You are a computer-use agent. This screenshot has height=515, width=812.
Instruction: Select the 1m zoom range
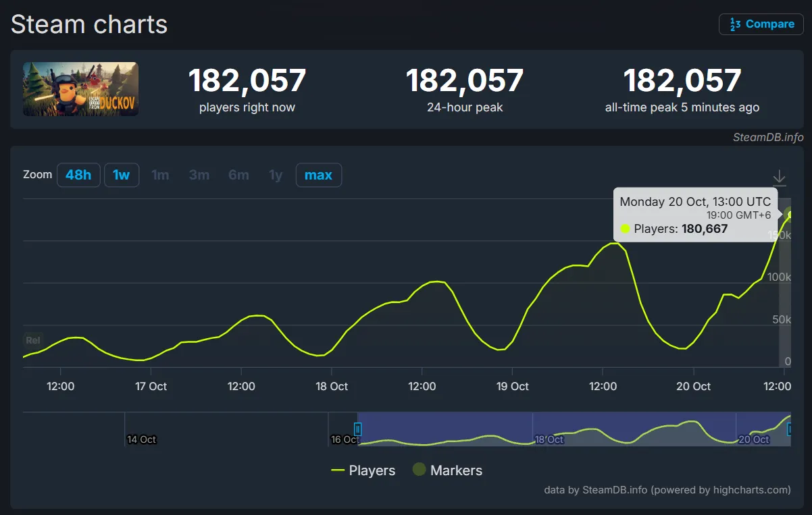[160, 175]
